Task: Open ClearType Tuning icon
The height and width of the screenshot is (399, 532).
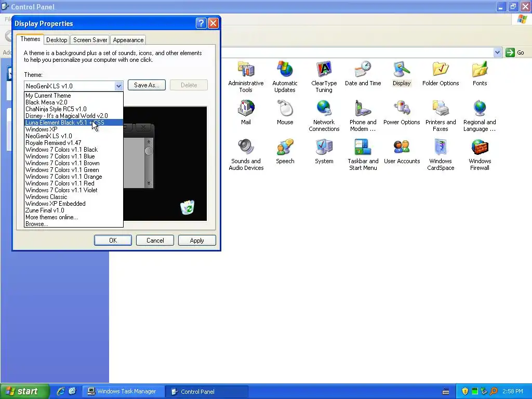Action: click(x=324, y=70)
